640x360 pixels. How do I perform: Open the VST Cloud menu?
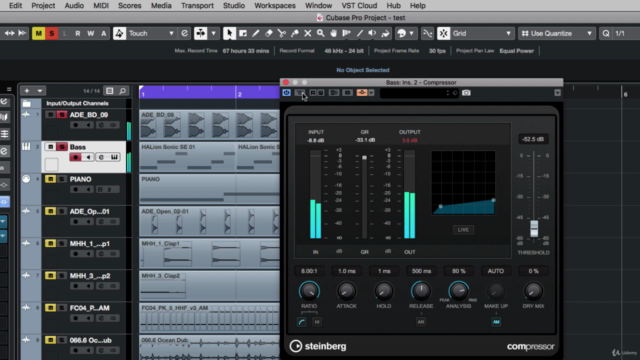click(x=359, y=6)
